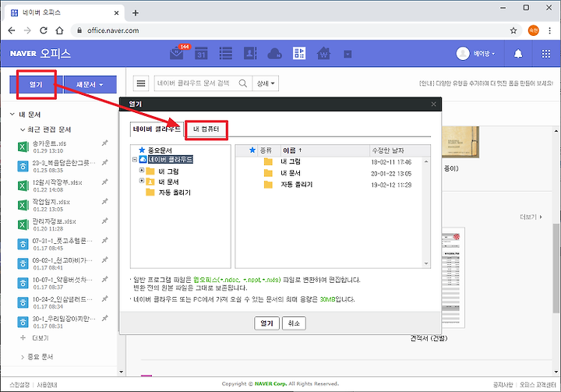The image size is (561, 392).
Task: Sort file list by 이름 column
Action: pyautogui.click(x=325, y=150)
